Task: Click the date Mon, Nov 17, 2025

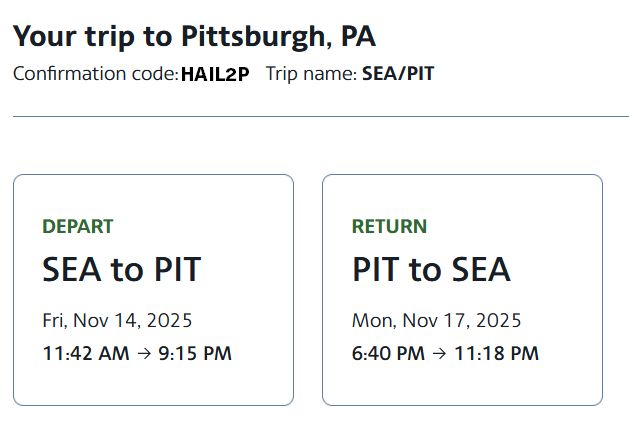Action: pyautogui.click(x=436, y=321)
